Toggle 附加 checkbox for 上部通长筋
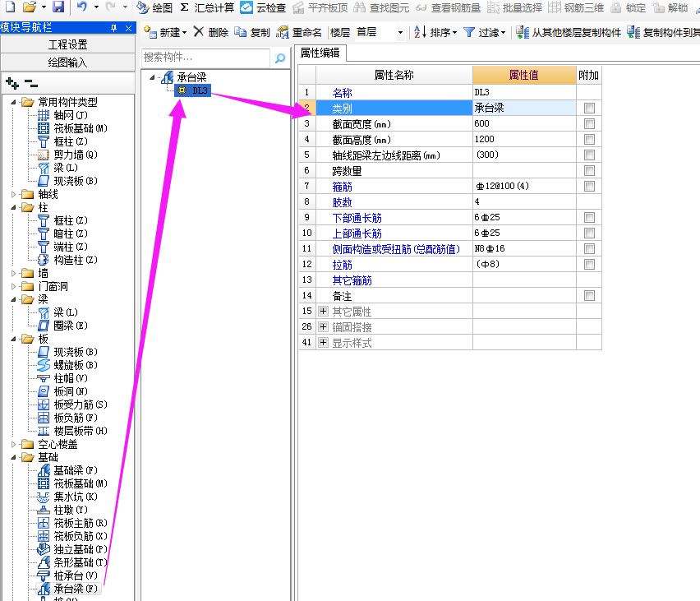The image size is (700, 601). click(x=589, y=233)
